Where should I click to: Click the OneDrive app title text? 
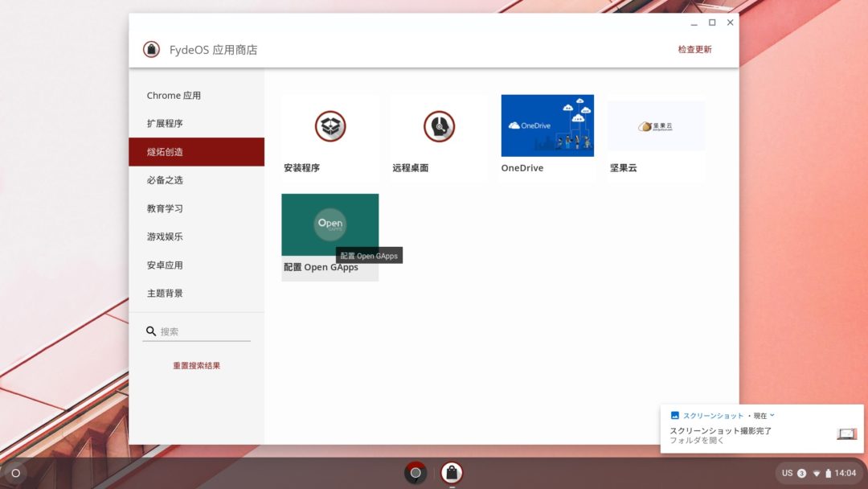coord(522,168)
